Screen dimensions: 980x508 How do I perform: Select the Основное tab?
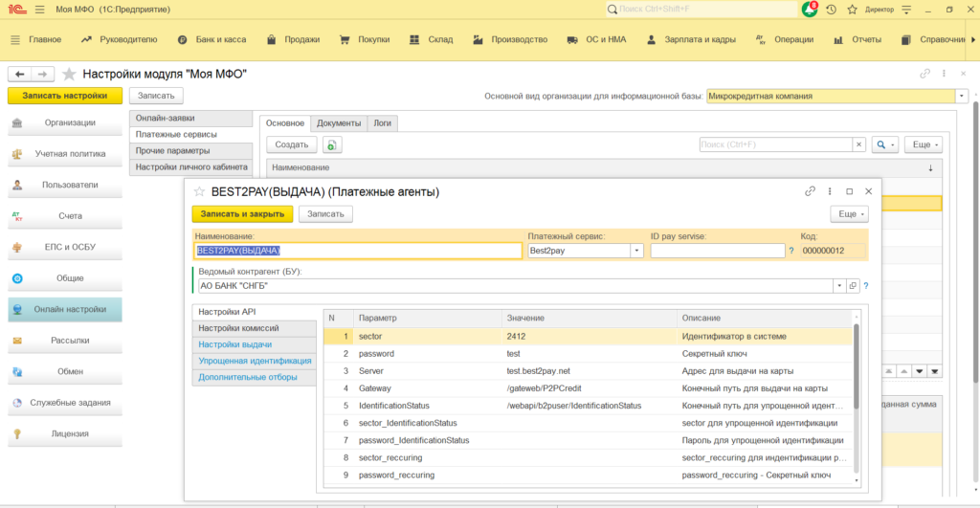[x=285, y=123]
